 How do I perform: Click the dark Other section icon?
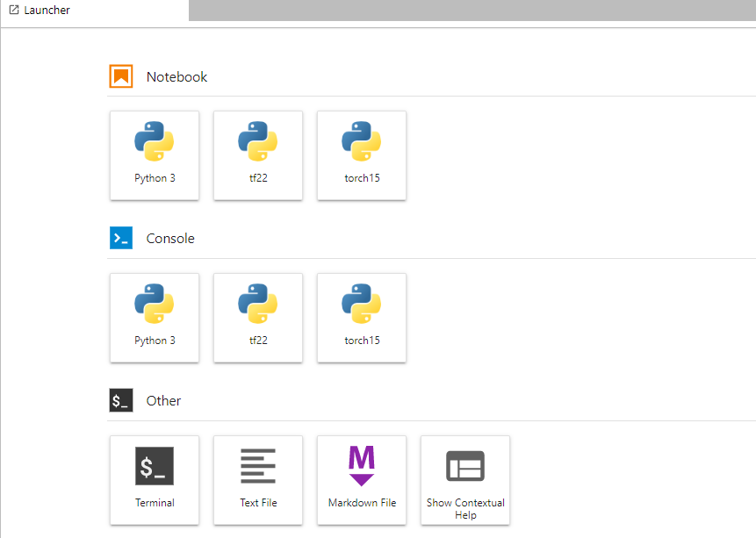click(121, 400)
